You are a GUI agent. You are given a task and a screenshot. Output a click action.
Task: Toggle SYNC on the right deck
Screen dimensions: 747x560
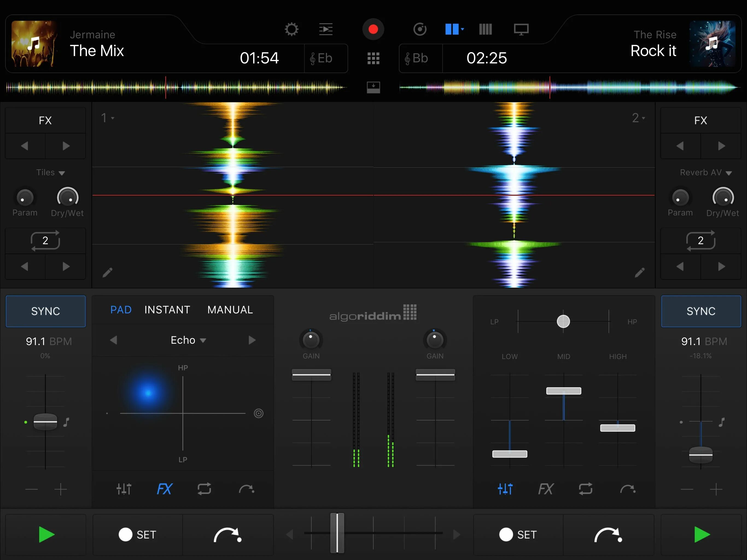(701, 311)
